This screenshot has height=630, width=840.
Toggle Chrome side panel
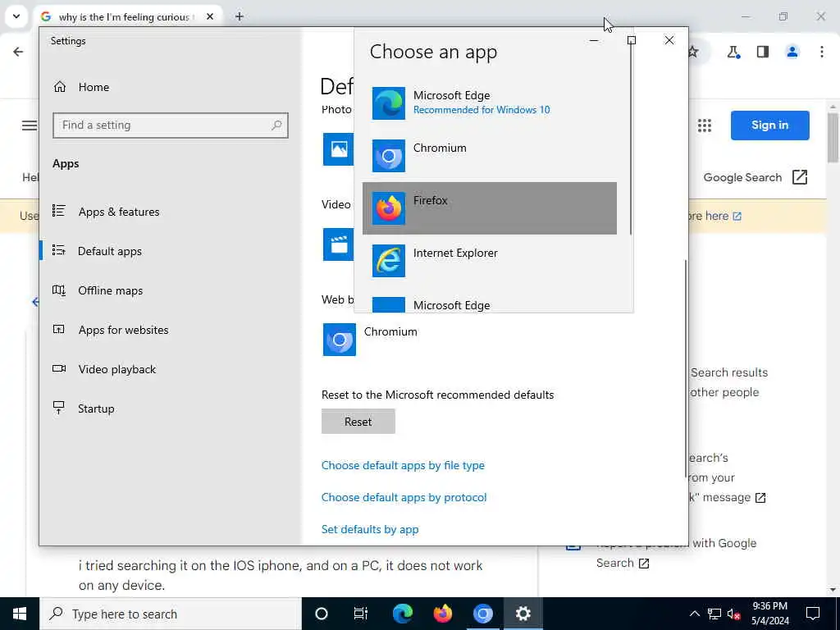[x=763, y=52]
